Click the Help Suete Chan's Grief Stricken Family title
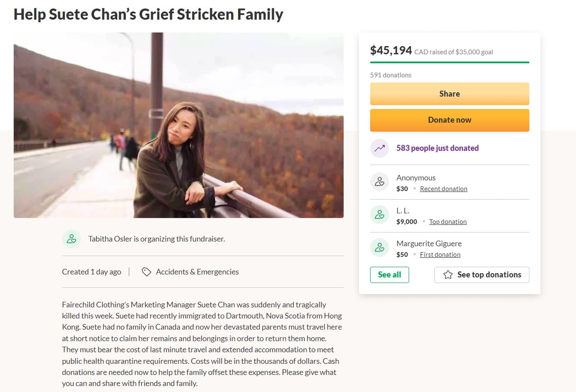The image size is (576, 392). tap(148, 14)
